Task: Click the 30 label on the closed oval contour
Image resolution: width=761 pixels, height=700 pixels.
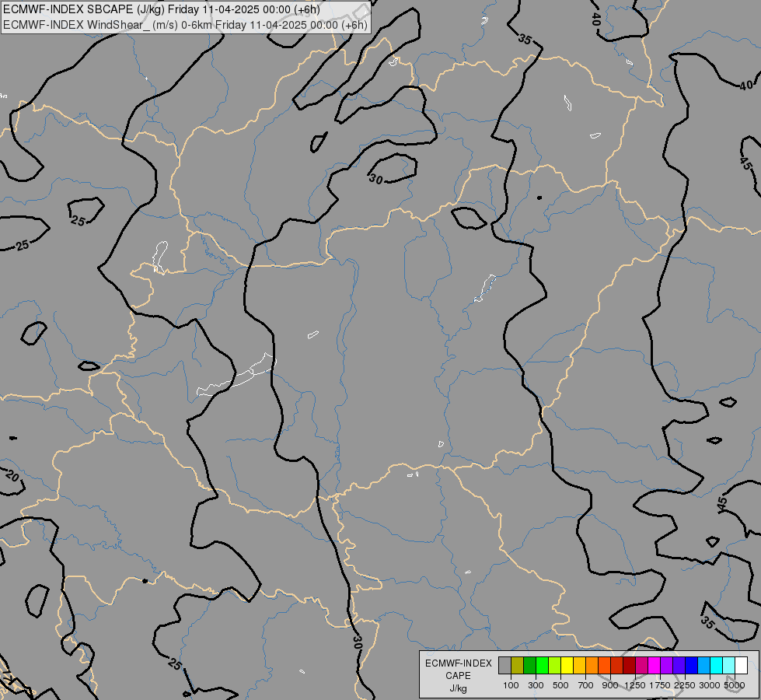Action: [x=376, y=179]
